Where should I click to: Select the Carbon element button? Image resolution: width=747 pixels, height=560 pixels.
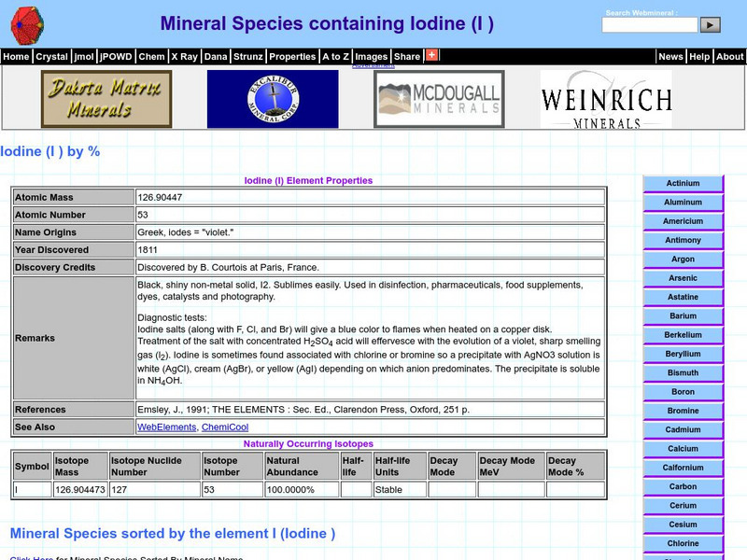(x=682, y=486)
